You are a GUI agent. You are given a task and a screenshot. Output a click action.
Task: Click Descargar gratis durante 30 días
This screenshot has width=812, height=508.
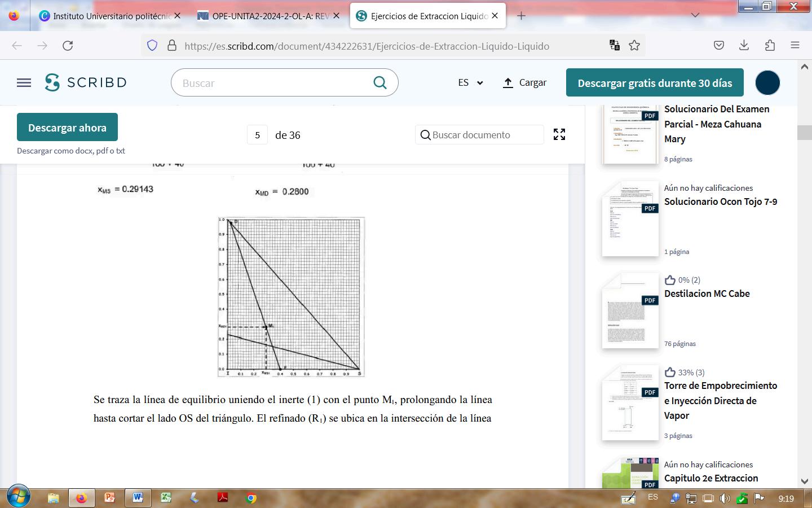click(655, 83)
